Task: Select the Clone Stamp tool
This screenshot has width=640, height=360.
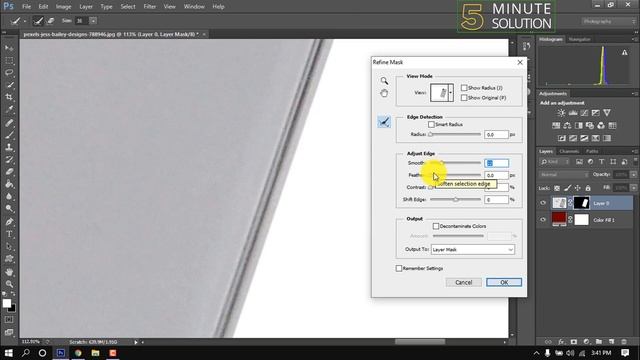Action: (9, 147)
